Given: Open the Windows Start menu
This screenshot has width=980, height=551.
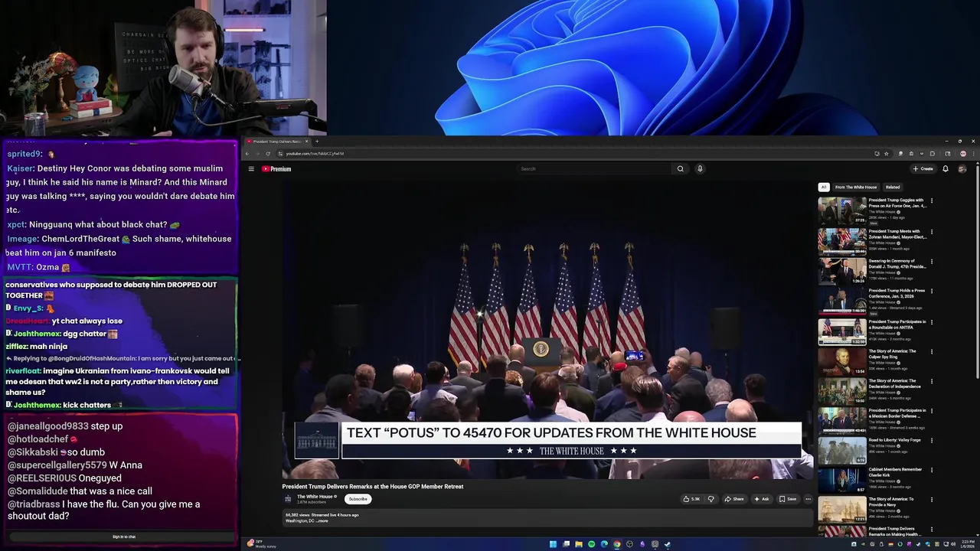Looking at the screenshot, I should 553,544.
